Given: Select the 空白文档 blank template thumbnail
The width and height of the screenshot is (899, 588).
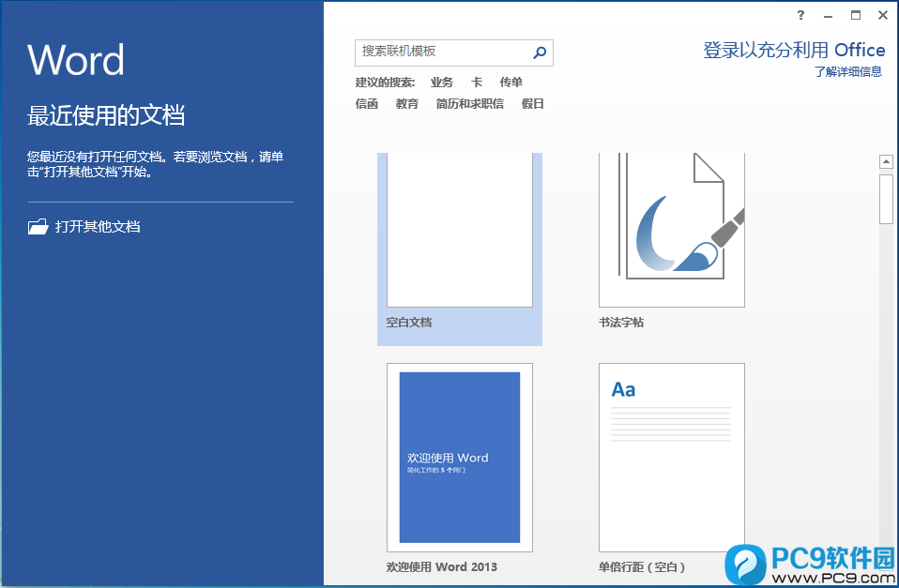Looking at the screenshot, I should pos(460,229).
